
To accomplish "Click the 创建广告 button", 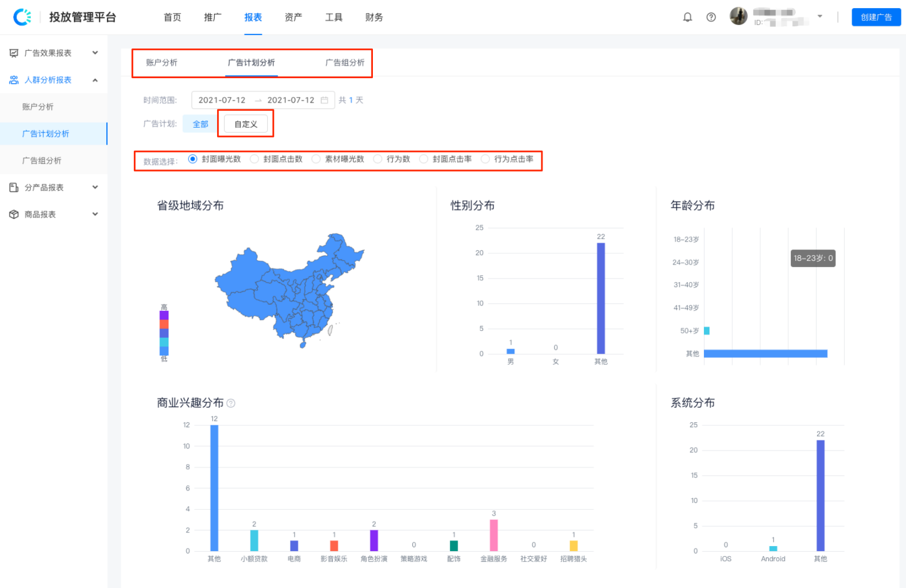I will 876,18.
